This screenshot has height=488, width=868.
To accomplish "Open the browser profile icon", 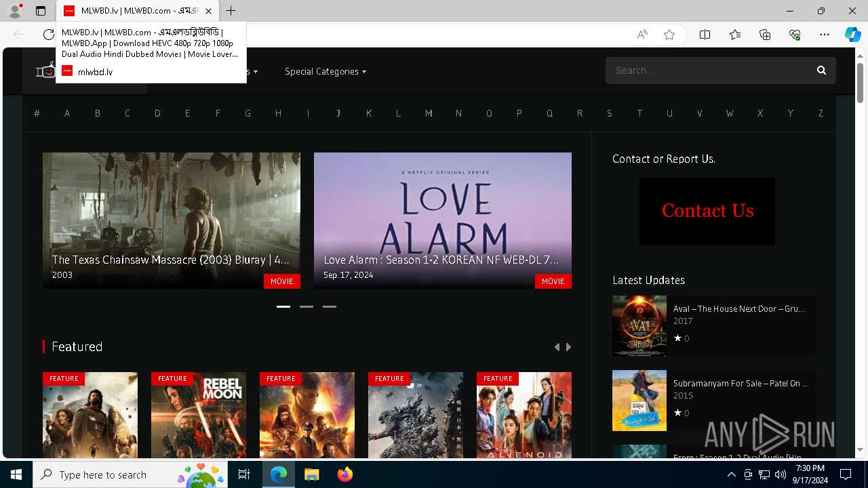I will (x=15, y=11).
